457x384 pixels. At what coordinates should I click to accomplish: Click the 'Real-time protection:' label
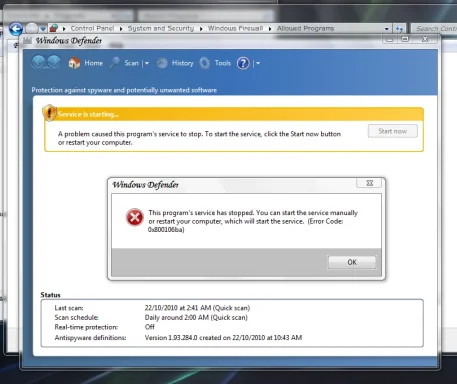tap(86, 327)
